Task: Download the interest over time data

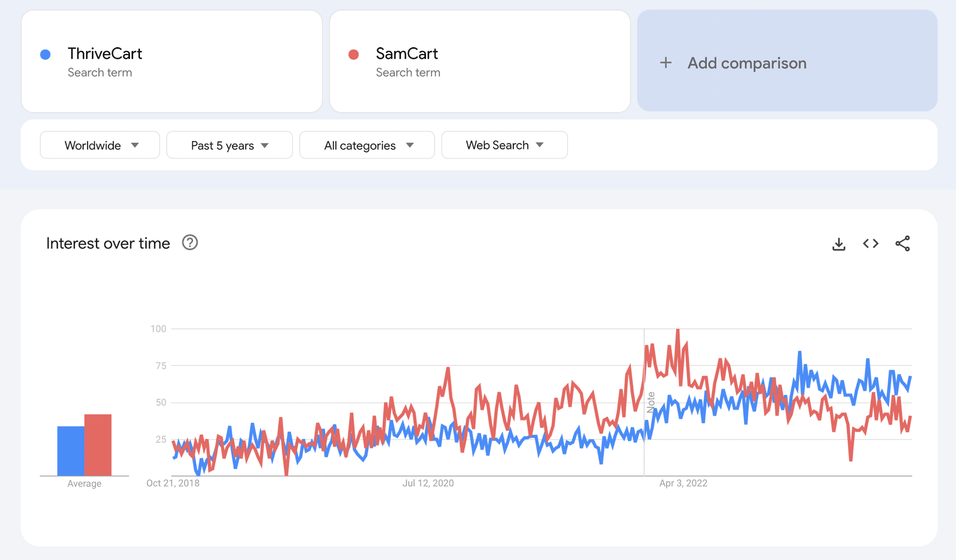Action: click(x=839, y=244)
